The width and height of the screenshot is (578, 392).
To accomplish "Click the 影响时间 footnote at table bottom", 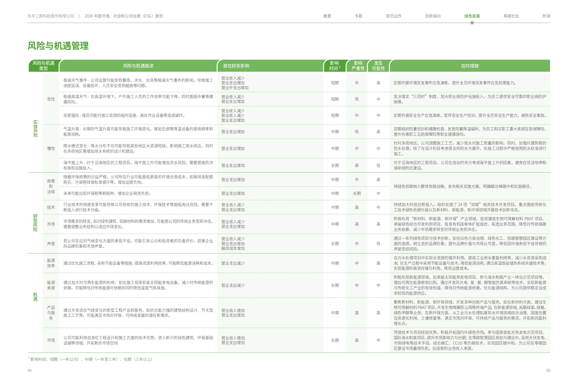I will 91,359.
